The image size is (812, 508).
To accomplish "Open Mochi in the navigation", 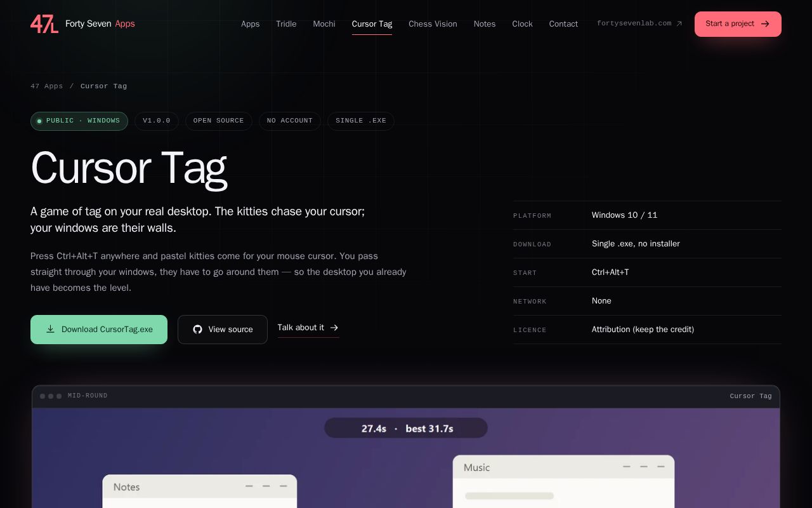I will [x=324, y=24].
